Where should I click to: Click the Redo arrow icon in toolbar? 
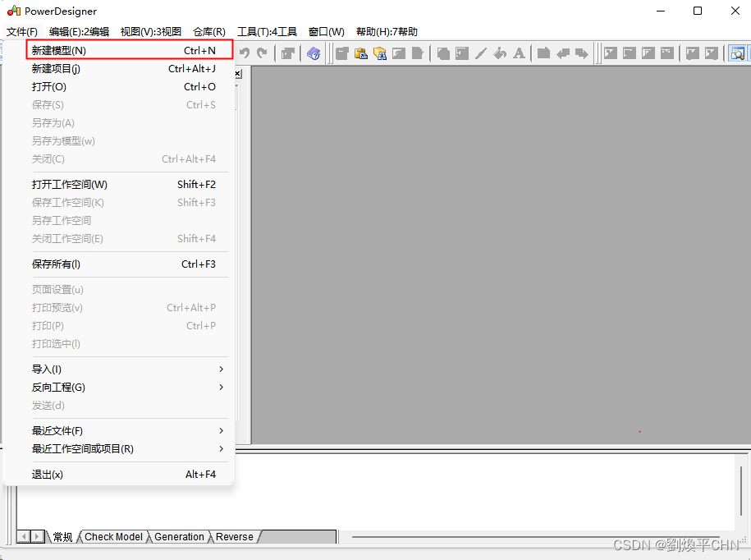click(x=262, y=53)
